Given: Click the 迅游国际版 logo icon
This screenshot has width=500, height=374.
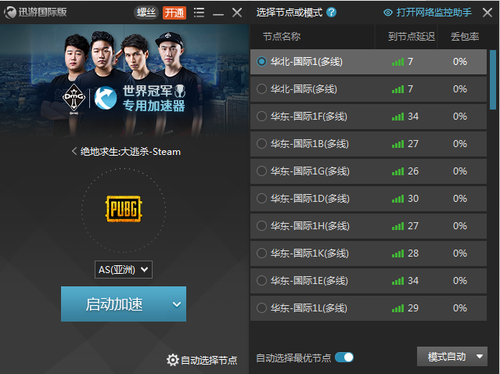Looking at the screenshot, I should [x=10, y=13].
